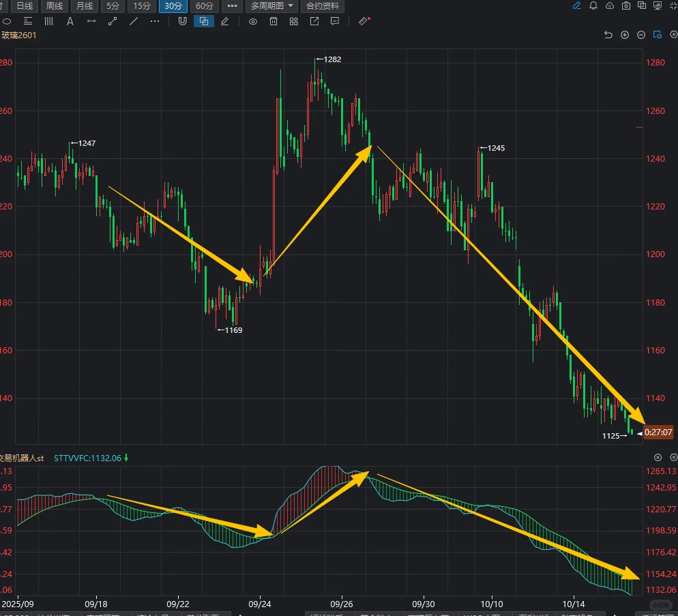Click the 1265.13 indicator axis value
The height and width of the screenshot is (616, 678).
coord(661,471)
